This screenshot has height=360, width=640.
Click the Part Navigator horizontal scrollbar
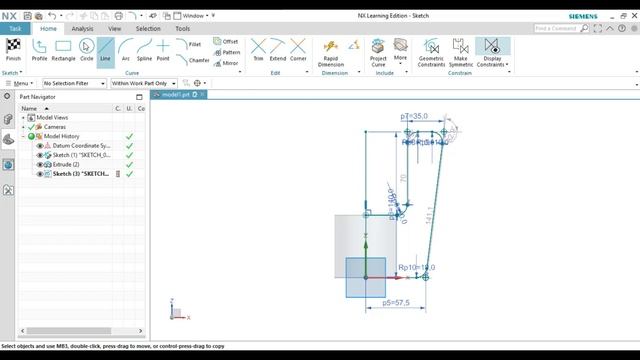click(69, 331)
